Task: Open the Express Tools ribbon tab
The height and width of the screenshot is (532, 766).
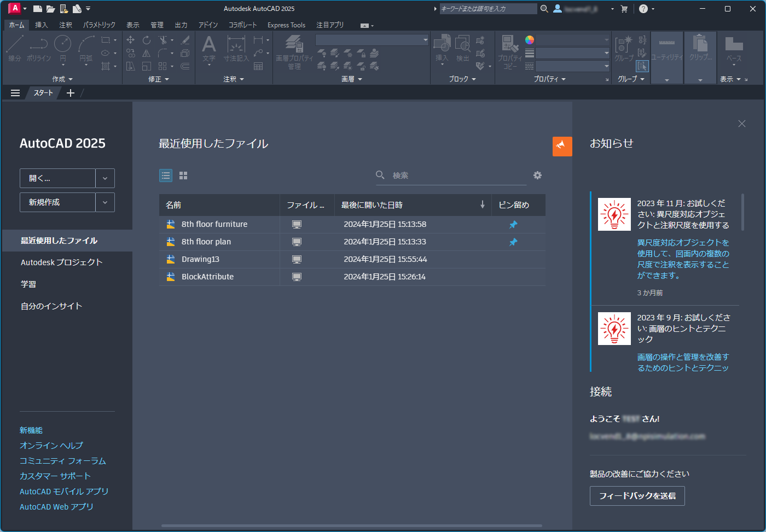Action: click(286, 25)
